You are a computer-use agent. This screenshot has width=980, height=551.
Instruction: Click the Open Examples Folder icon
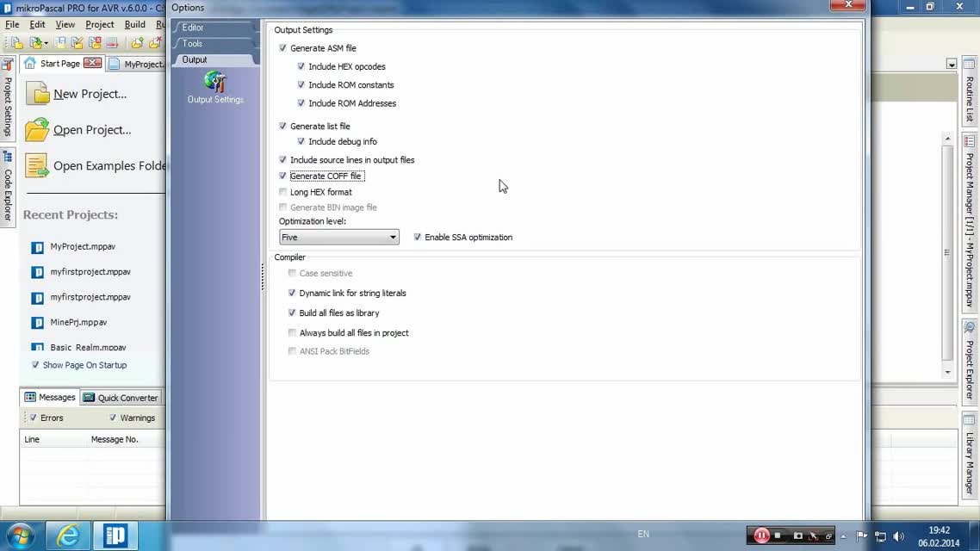[x=37, y=165]
